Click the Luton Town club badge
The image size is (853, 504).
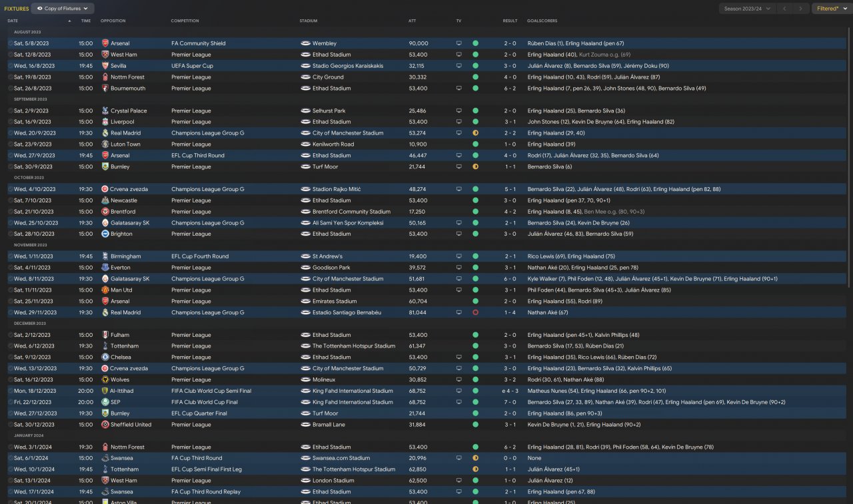coord(105,144)
